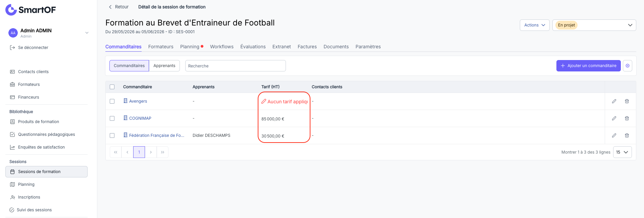
Task: Click the 85 000,00 € tarif cell
Action: (273, 119)
